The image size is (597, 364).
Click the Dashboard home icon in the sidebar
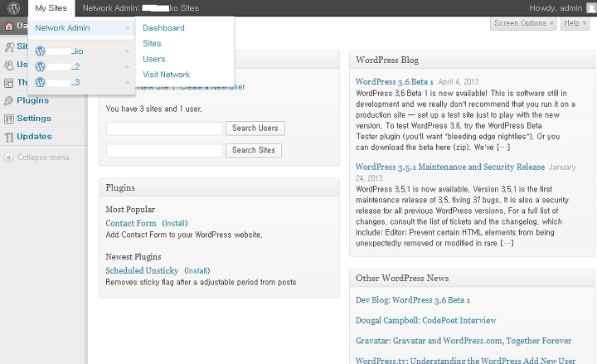click(9, 26)
